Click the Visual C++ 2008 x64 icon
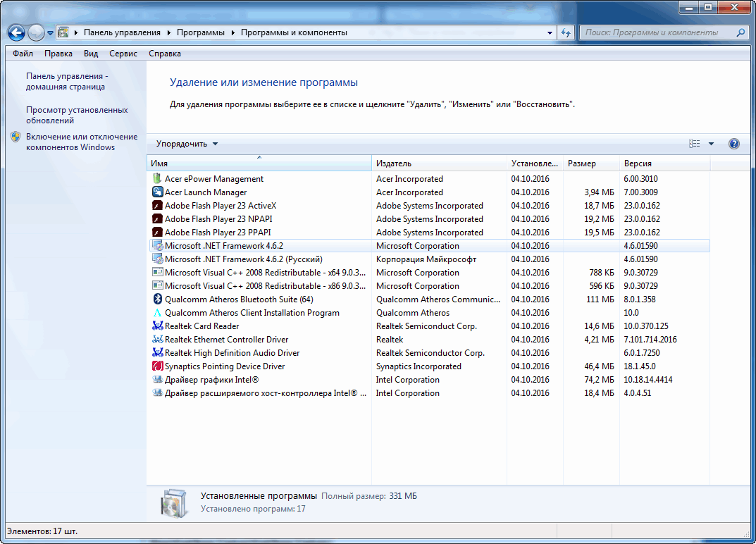 click(157, 273)
